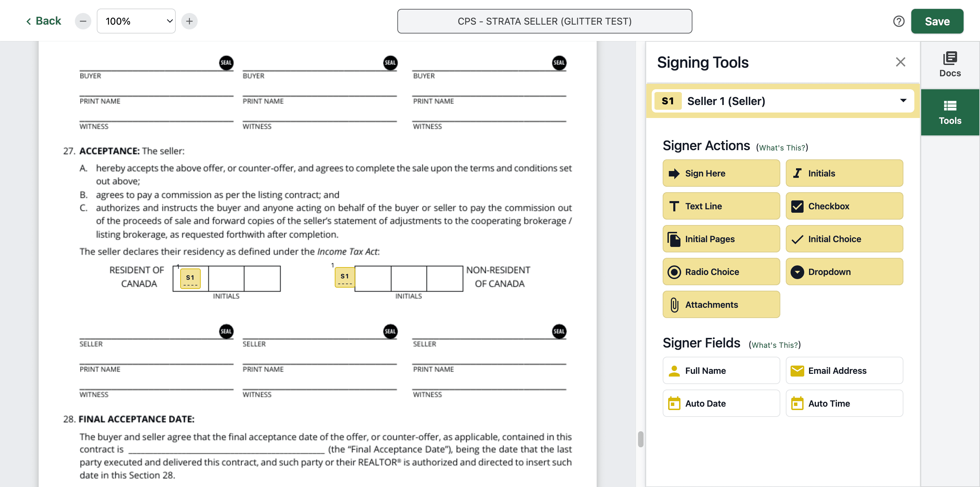
Task: Select the Dropdown signer action
Action: (x=844, y=272)
